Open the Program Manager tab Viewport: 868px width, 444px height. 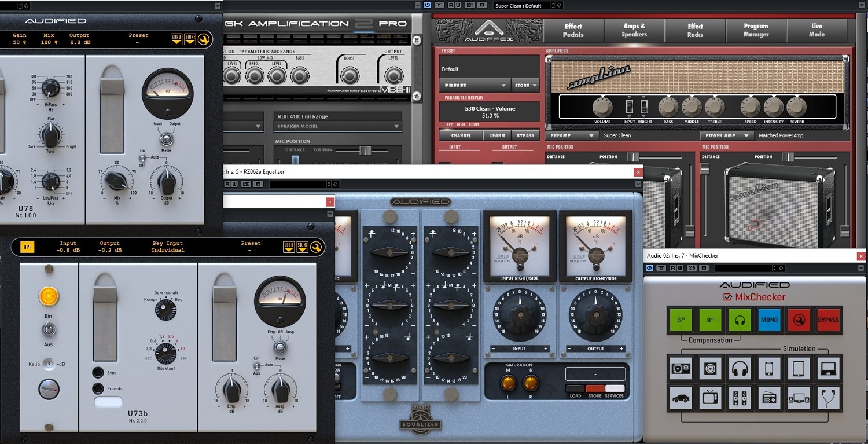(756, 30)
